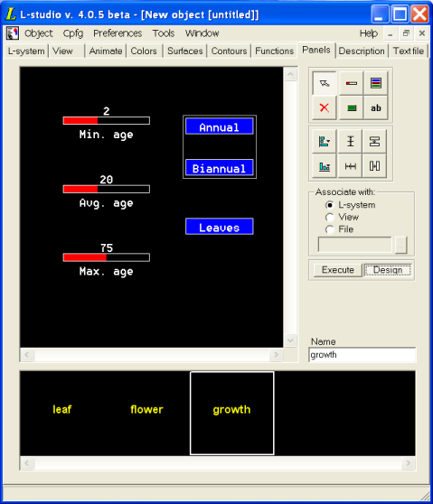Click the Avg. age slider bar
The height and width of the screenshot is (504, 433).
(107, 189)
